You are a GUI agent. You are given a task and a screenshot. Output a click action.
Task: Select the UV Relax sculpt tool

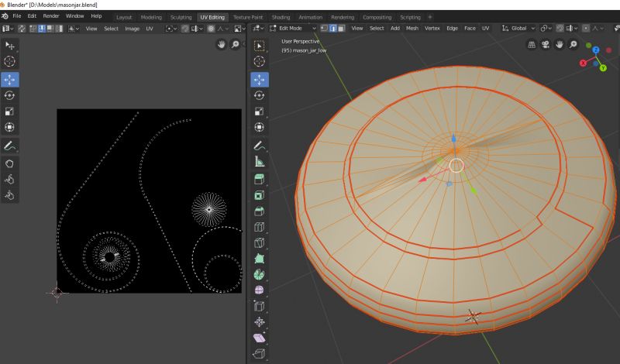(9, 180)
